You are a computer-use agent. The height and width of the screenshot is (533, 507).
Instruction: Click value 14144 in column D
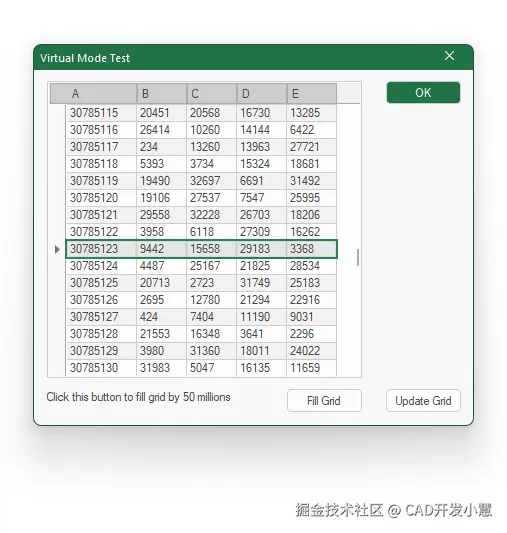click(261, 130)
